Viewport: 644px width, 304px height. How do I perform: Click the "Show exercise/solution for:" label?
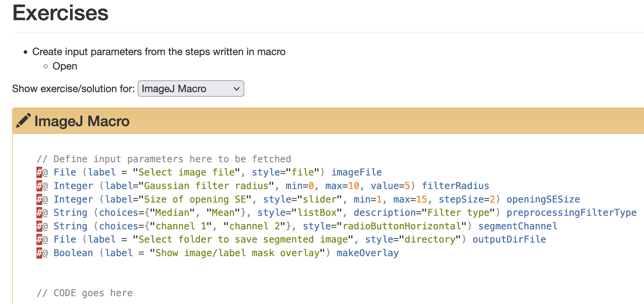click(73, 89)
